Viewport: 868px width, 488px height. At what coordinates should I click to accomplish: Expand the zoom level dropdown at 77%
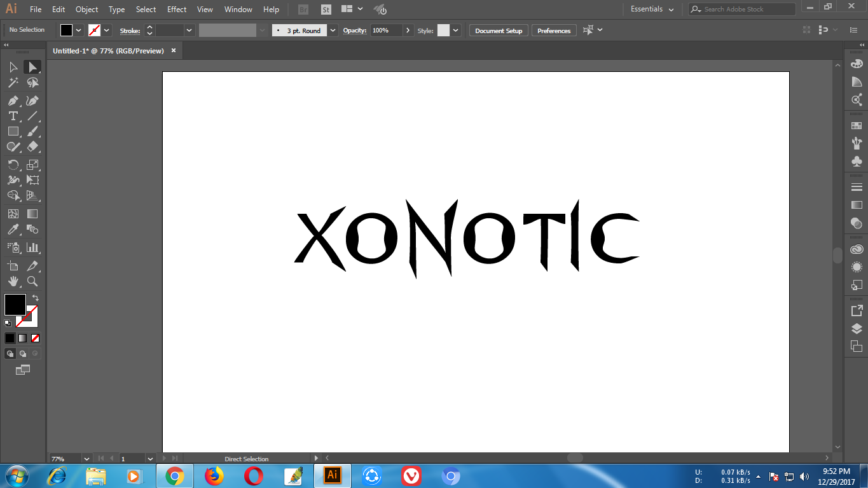(x=86, y=459)
